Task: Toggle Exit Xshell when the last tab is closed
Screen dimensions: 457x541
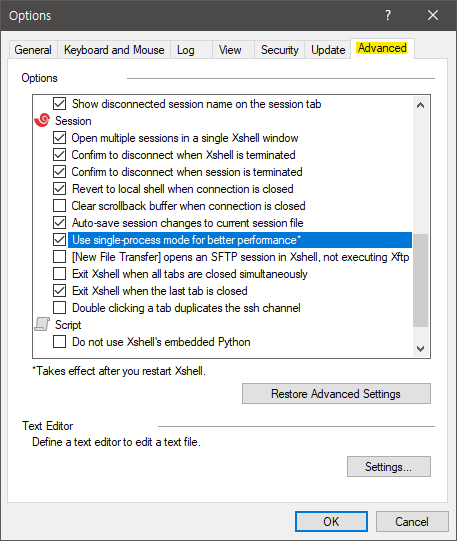Action: (60, 291)
